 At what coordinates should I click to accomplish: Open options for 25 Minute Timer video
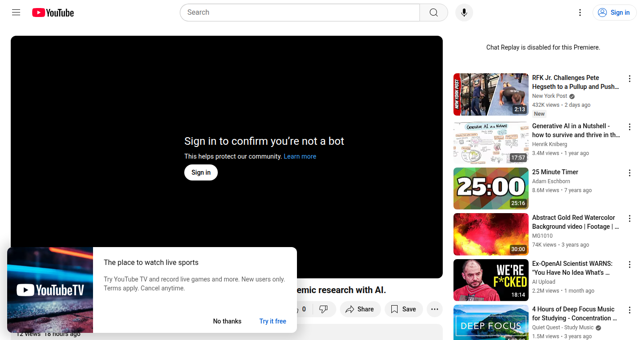[x=629, y=173]
